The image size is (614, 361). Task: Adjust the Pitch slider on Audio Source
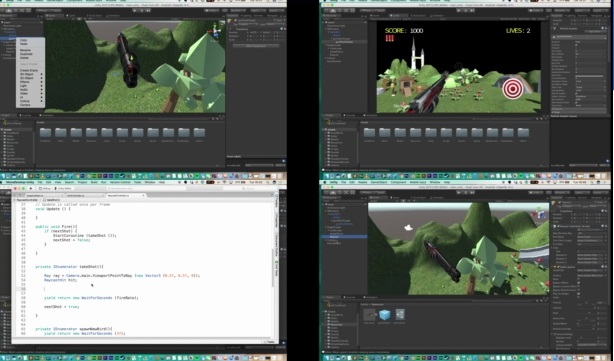pos(586,313)
